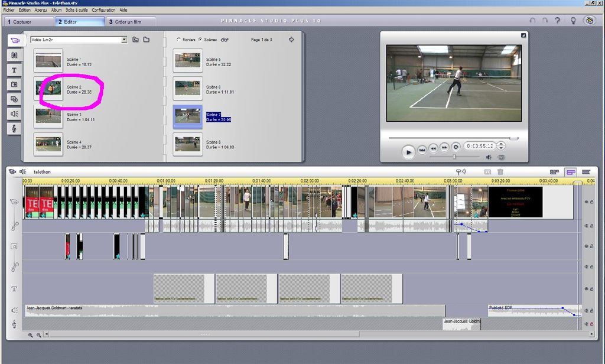This screenshot has width=605, height=364.
Task: Click the Jean-Jacques Goldman audio clip on the sound effects track
Action: click(x=235, y=311)
